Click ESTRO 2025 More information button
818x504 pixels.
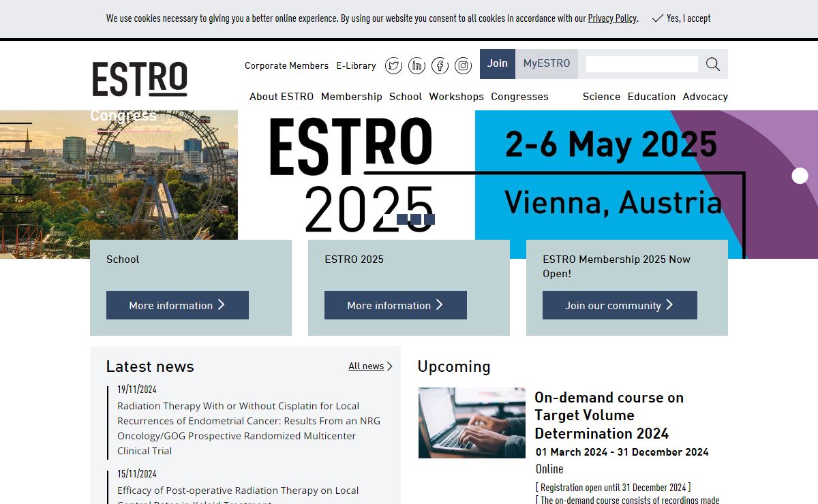(x=395, y=305)
